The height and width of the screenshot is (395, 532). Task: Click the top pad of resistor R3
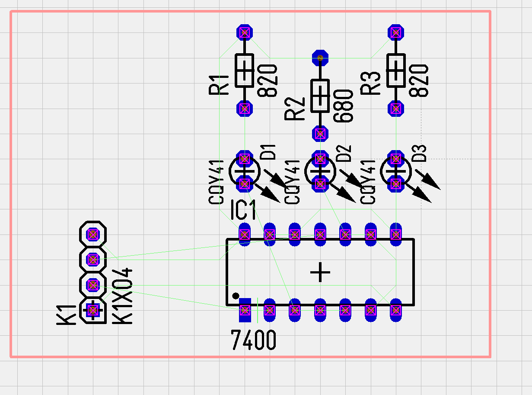(395, 32)
